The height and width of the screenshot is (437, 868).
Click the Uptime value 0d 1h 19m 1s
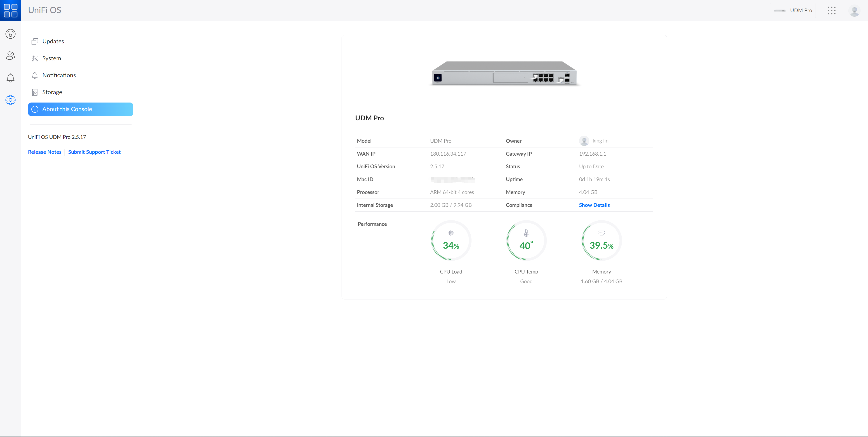tap(594, 180)
